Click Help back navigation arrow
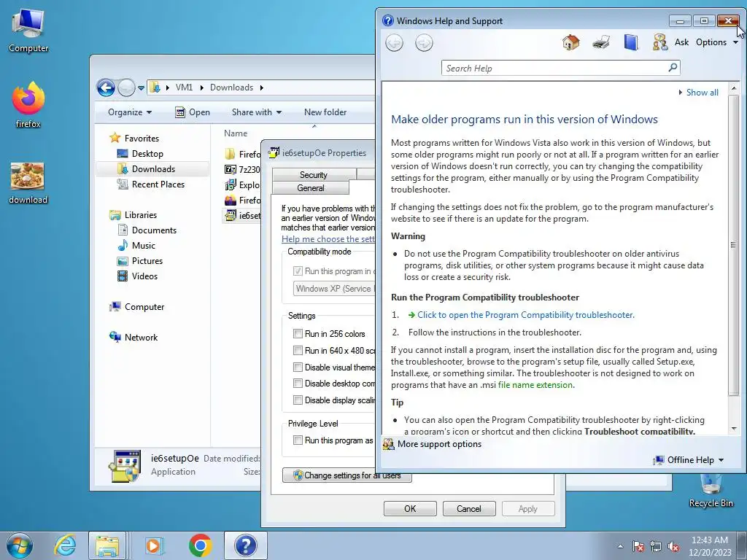This screenshot has width=747, height=560. tap(394, 43)
